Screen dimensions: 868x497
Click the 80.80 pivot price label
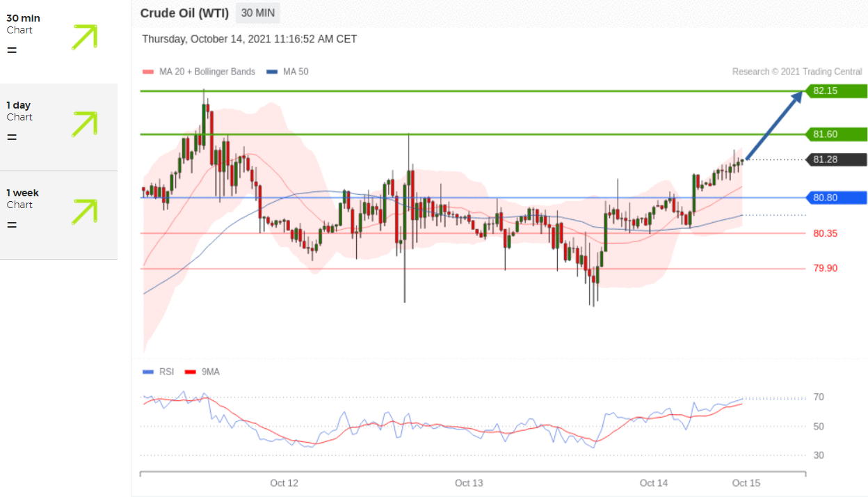pyautogui.click(x=836, y=198)
